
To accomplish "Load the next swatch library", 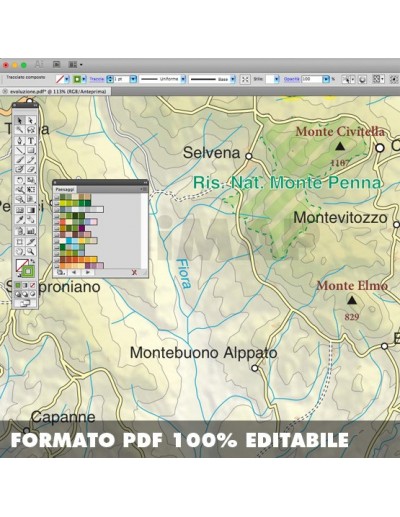I will click(88, 273).
